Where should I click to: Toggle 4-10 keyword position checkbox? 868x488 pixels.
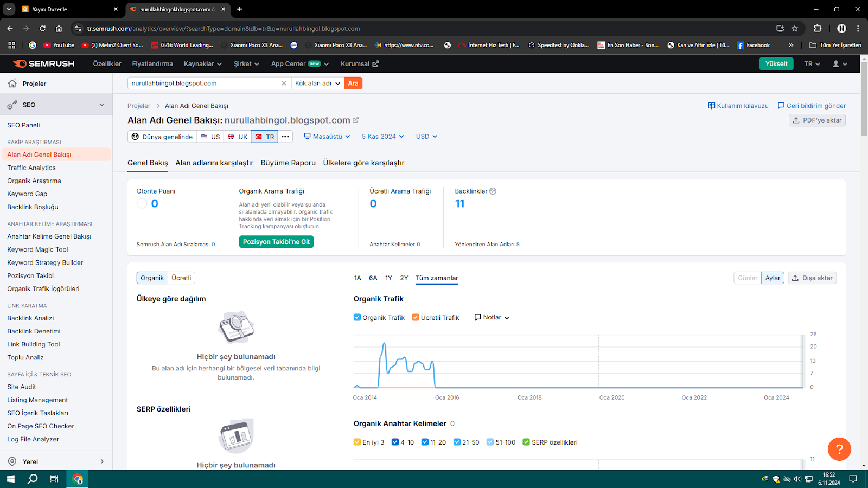point(395,442)
